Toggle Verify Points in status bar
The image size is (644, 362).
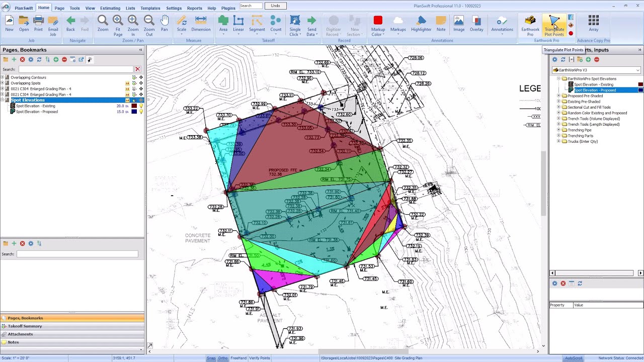click(260, 358)
